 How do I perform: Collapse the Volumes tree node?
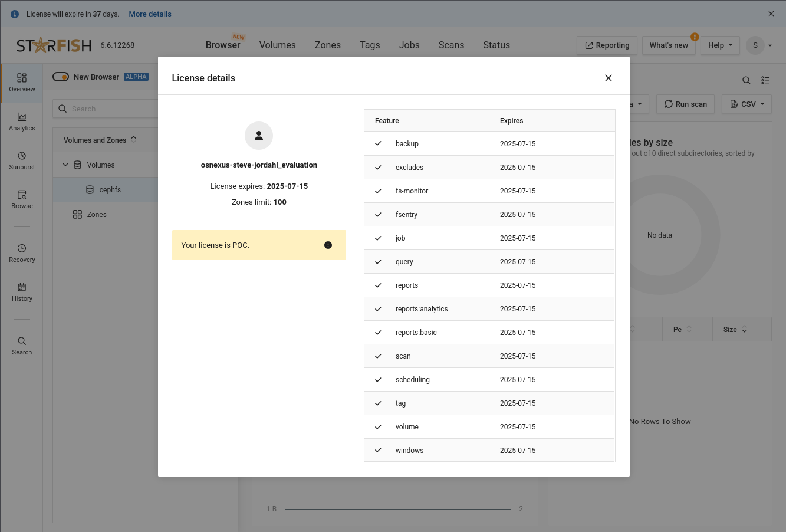(x=65, y=165)
